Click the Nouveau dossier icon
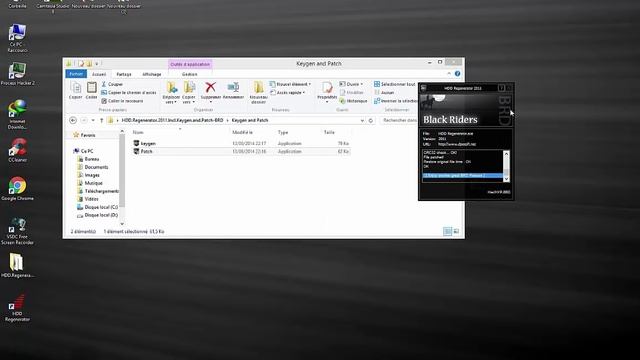640x360 pixels. tap(258, 92)
